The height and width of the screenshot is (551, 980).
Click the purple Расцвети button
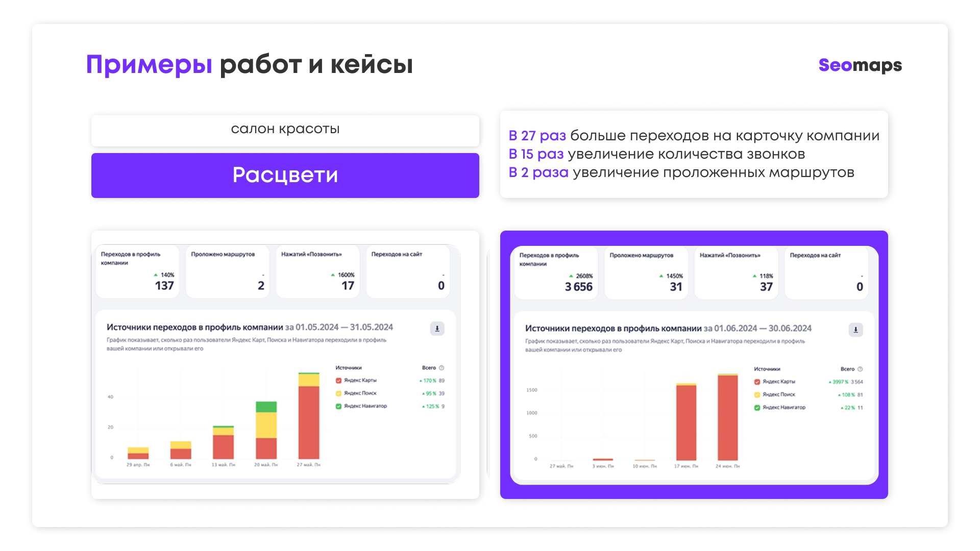click(285, 176)
